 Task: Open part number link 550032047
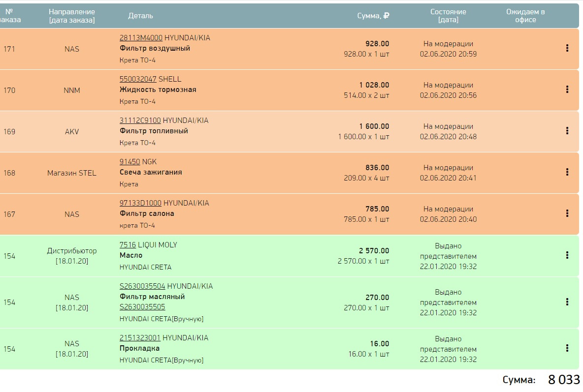[138, 79]
